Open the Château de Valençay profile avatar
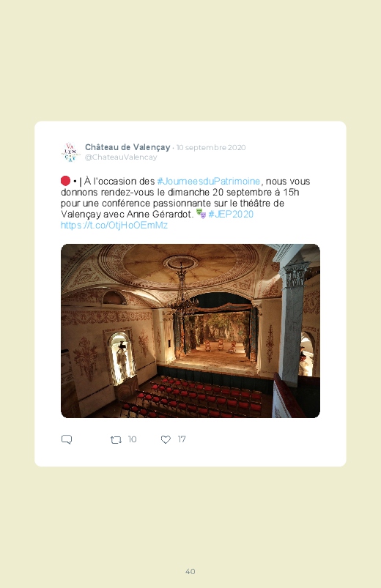This screenshot has width=381, height=588. (x=70, y=152)
